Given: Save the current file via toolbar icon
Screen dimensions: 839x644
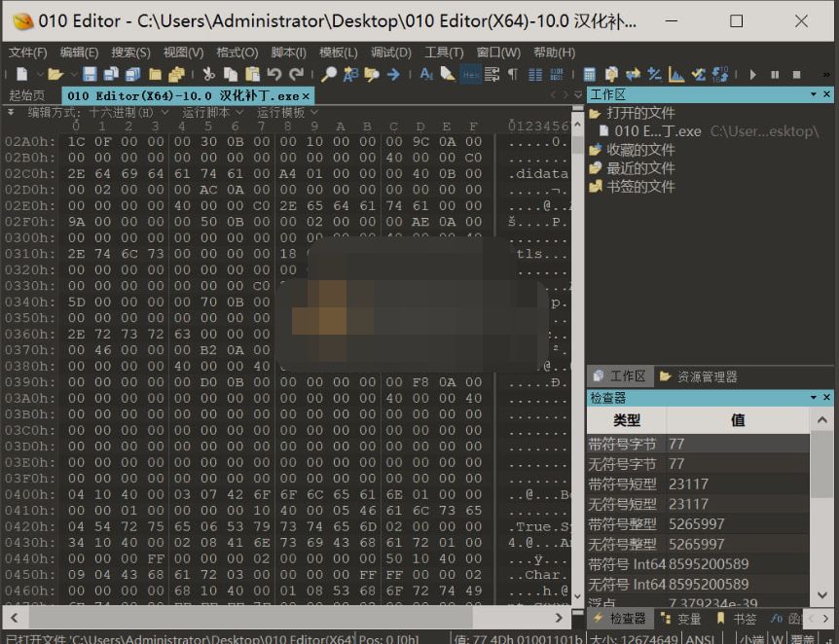Looking at the screenshot, I should click(x=90, y=73).
